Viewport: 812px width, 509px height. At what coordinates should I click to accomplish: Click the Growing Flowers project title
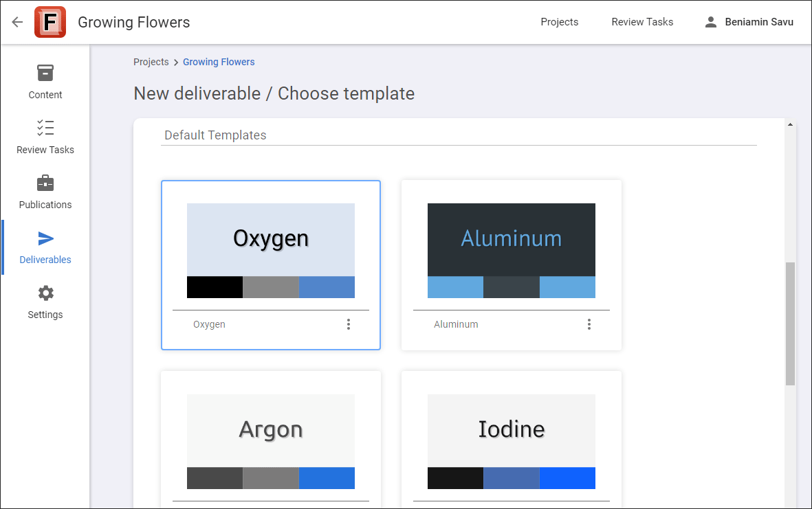(133, 22)
